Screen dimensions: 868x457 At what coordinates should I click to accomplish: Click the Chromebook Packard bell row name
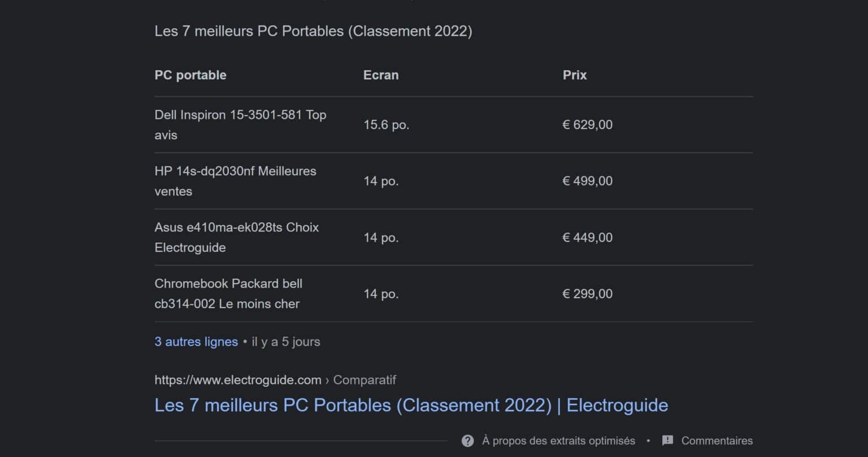(228, 294)
